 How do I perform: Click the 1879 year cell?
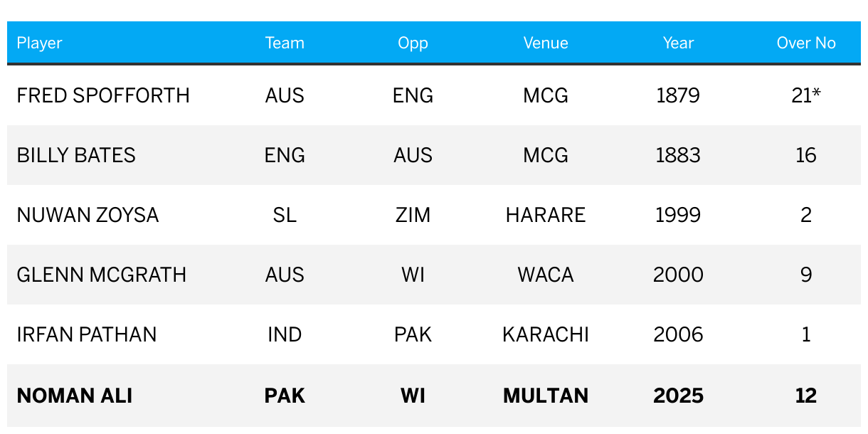[678, 95]
